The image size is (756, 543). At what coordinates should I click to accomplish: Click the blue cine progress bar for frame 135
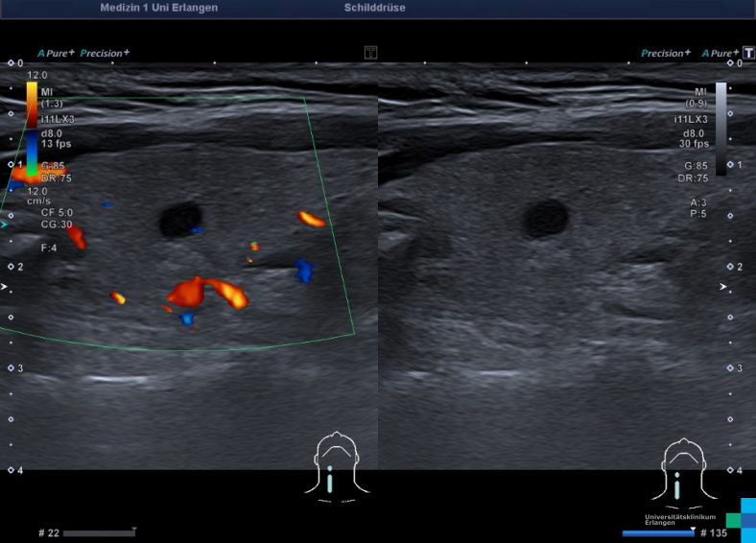(657, 533)
